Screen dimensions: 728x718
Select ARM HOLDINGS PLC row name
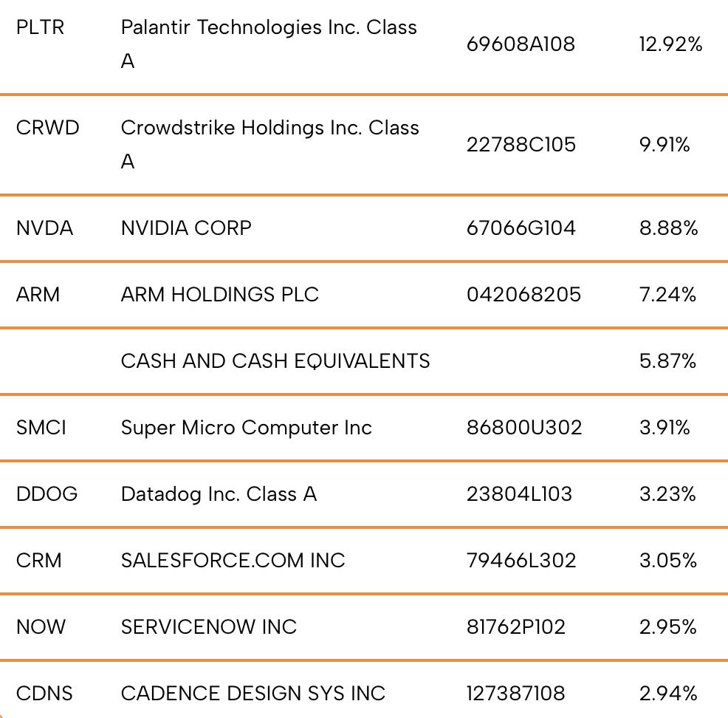click(219, 295)
